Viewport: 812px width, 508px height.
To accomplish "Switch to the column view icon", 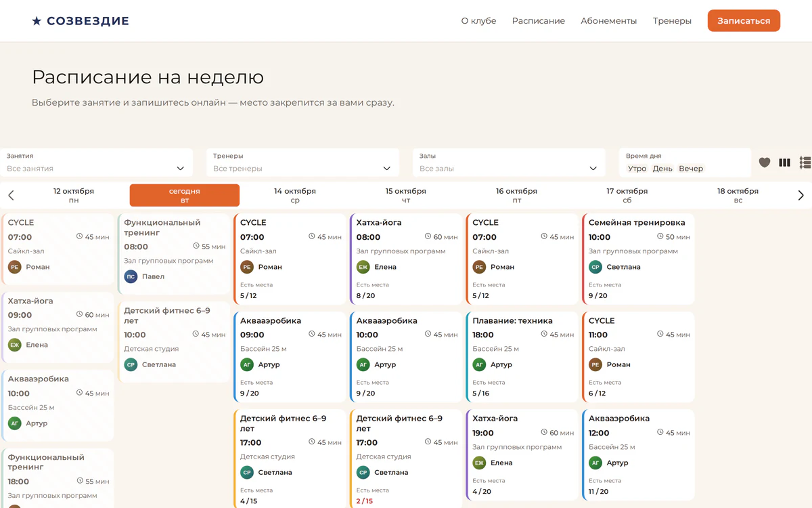I will 785,163.
